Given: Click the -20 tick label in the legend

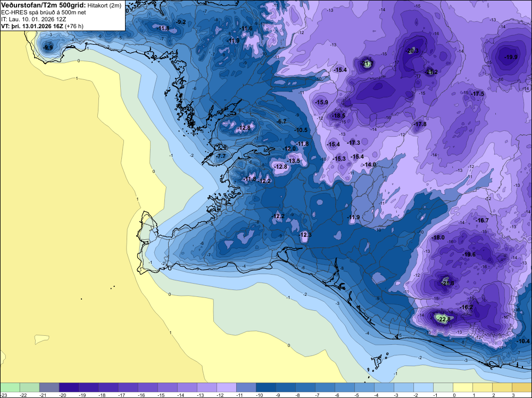Looking at the screenshot, I should (x=63, y=395).
